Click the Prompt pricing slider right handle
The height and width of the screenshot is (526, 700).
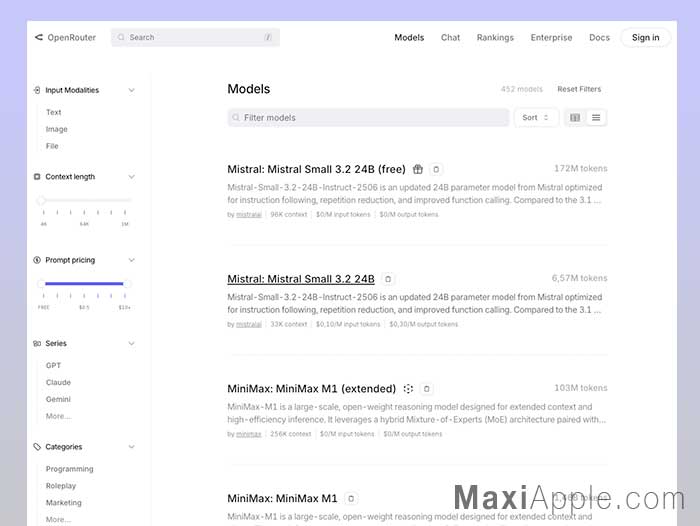coord(127,284)
